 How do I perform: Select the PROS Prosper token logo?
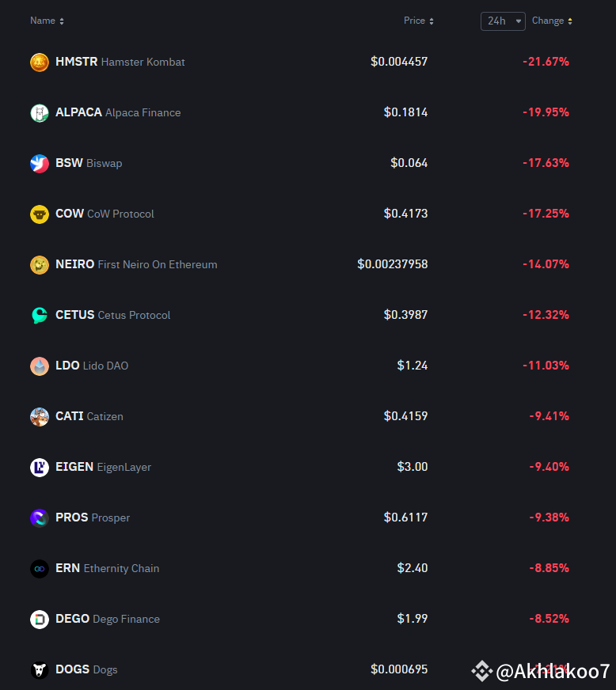click(39, 517)
